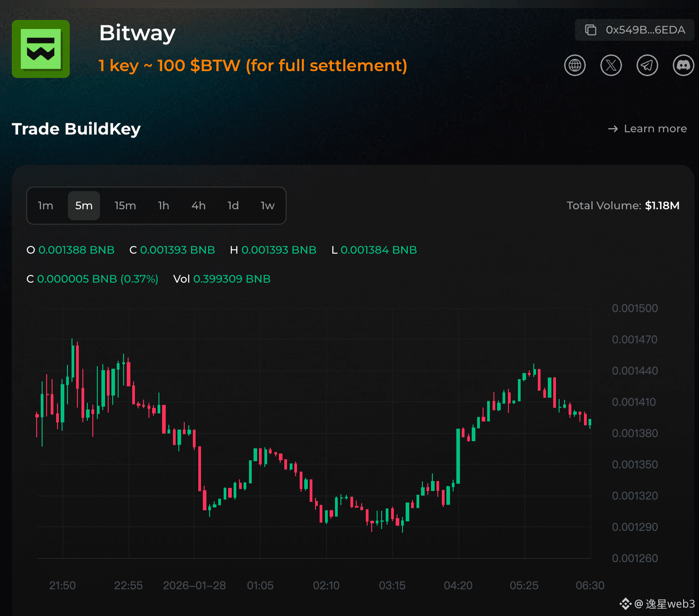Select the 5m timeframe
Viewport: 699px width, 616px height.
84,206
